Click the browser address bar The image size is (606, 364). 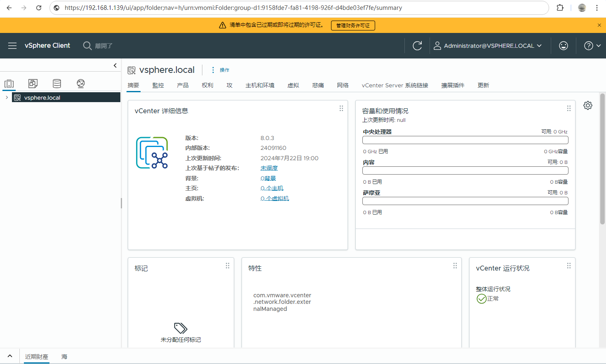(299, 8)
